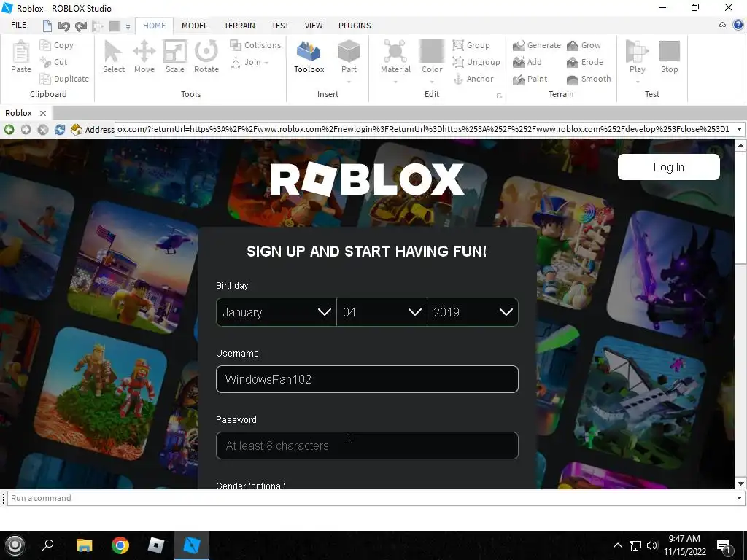Image resolution: width=747 pixels, height=560 pixels.
Task: Click the Log In button
Action: (668, 167)
